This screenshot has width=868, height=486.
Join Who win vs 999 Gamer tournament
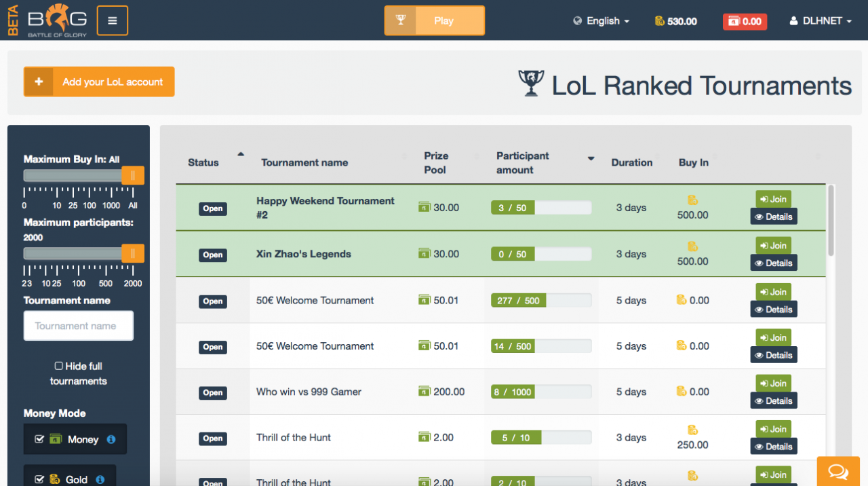point(773,384)
